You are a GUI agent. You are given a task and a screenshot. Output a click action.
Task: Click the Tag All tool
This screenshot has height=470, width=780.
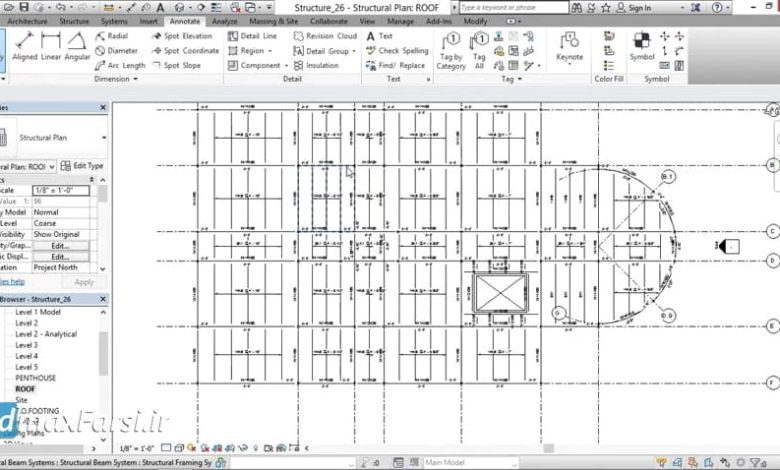[479, 50]
